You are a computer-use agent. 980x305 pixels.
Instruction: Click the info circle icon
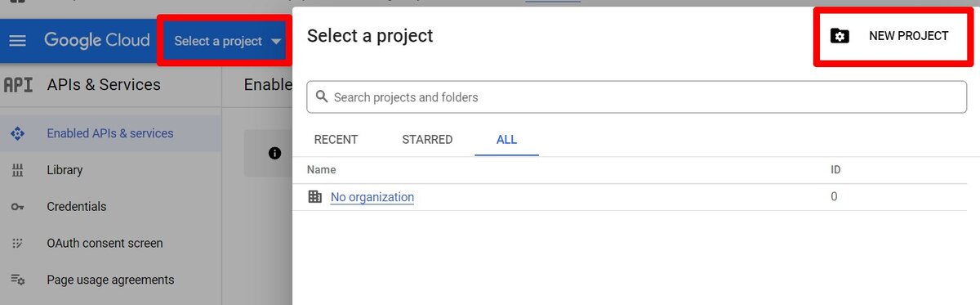pos(274,153)
